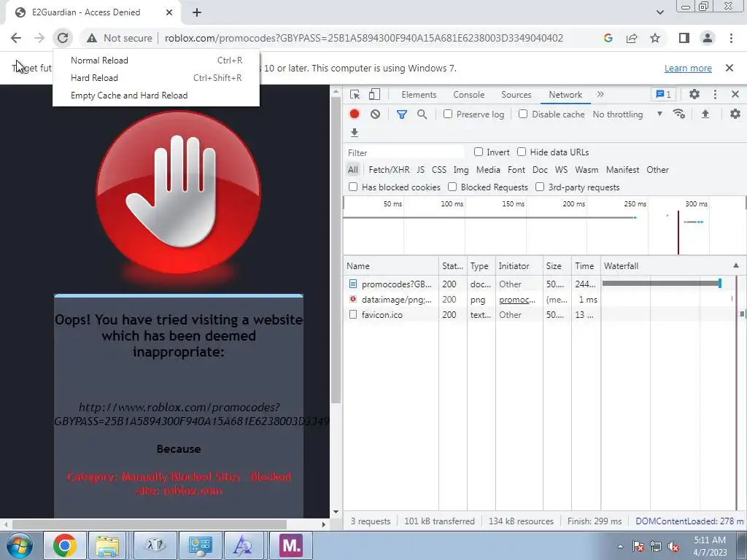Open the tab search chevron
Viewport: 747px width, 560px height.
659,12
